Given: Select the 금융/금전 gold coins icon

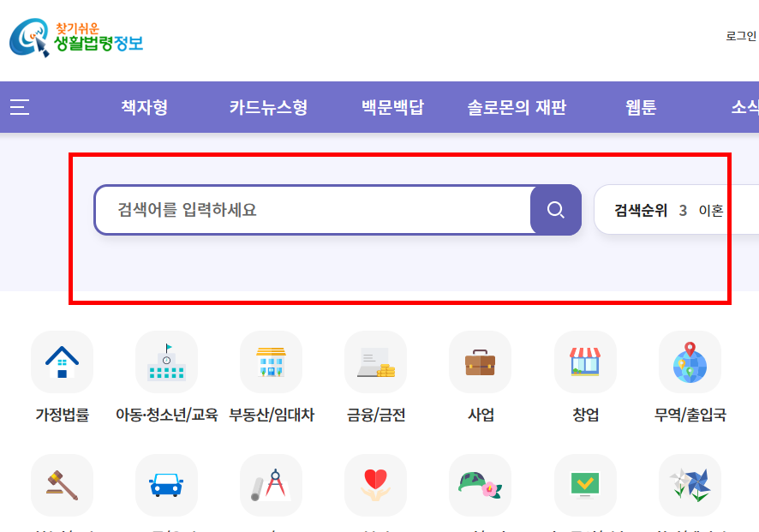Looking at the screenshot, I should click(375, 361).
